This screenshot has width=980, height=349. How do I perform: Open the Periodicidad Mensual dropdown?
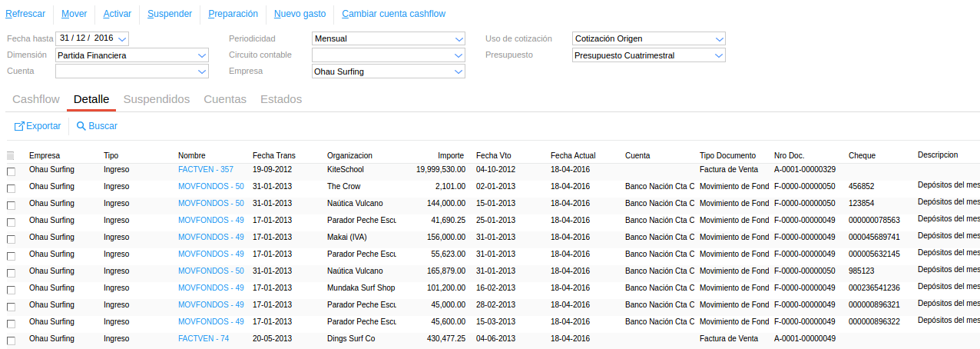point(459,38)
